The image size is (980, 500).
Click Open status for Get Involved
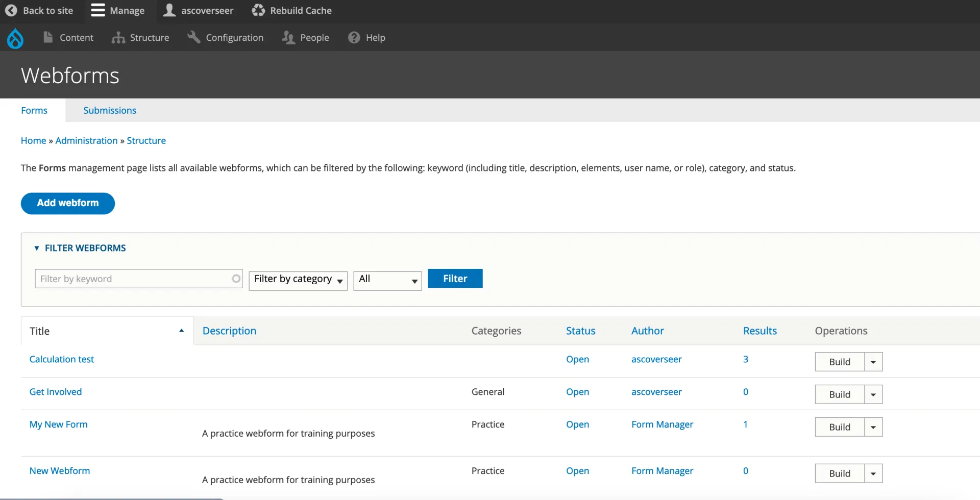click(577, 392)
